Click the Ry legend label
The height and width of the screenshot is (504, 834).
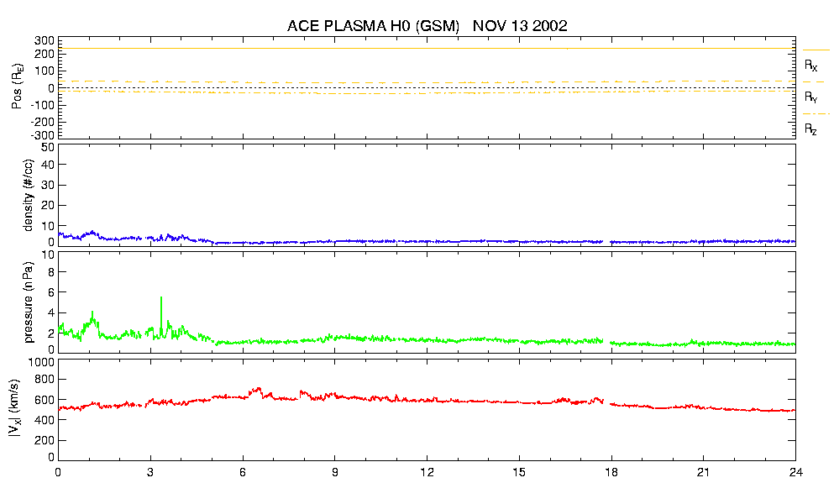810,97
